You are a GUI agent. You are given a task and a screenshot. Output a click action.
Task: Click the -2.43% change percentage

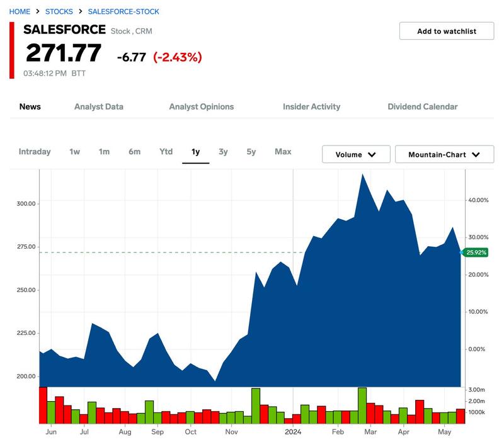pyautogui.click(x=178, y=57)
